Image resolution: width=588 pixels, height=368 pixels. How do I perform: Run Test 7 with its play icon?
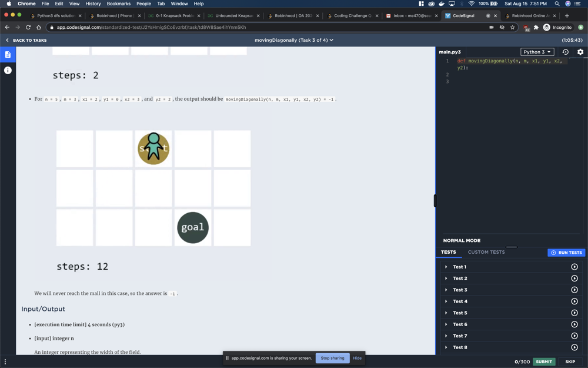point(574,336)
